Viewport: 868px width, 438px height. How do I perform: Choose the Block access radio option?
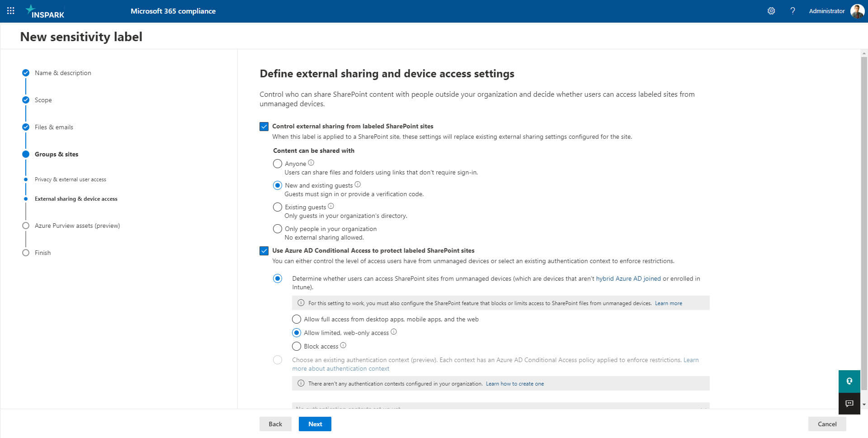(297, 346)
